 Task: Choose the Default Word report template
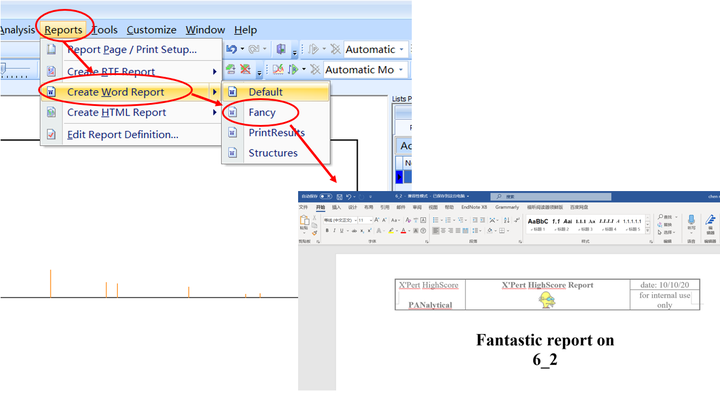276,92
